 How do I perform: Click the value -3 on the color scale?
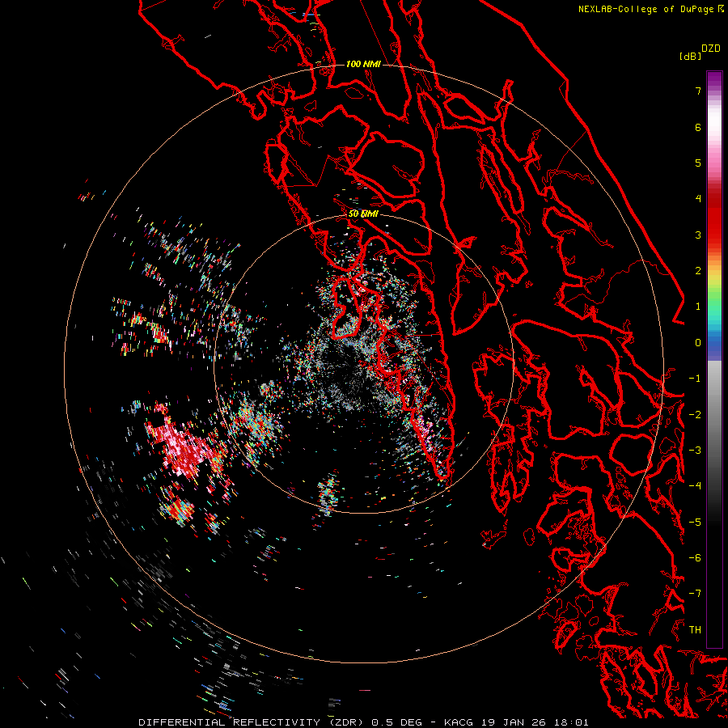pos(695,451)
